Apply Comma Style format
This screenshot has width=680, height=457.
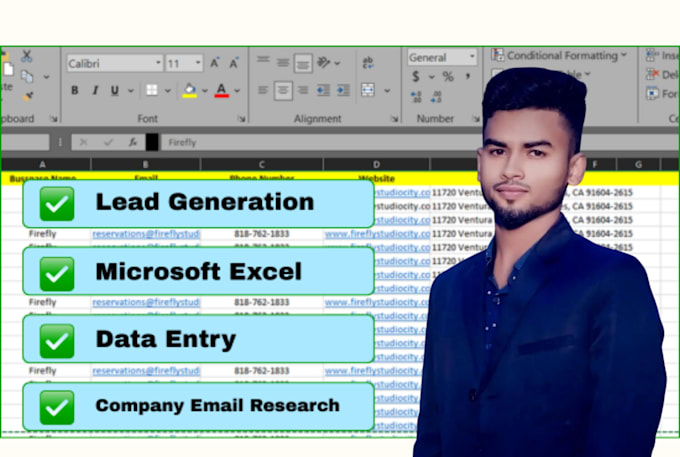coord(468,77)
